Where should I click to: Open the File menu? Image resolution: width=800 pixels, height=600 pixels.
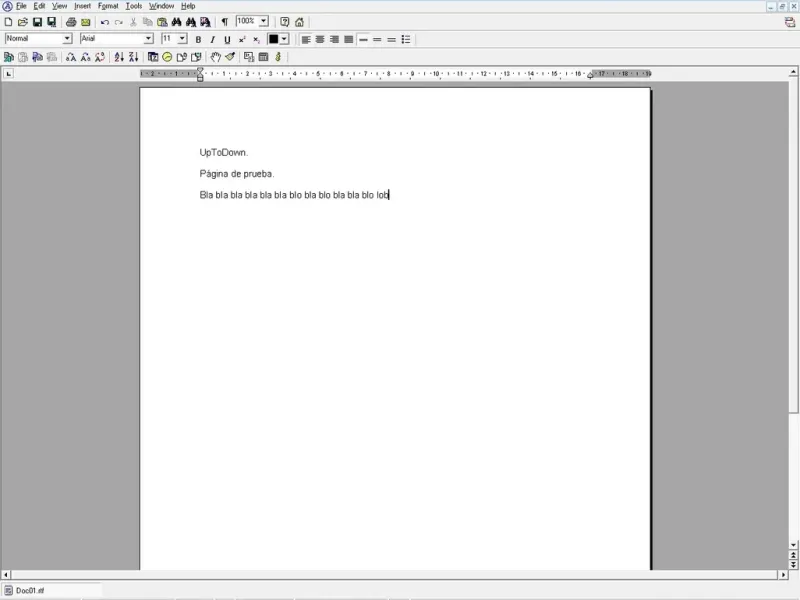click(21, 6)
